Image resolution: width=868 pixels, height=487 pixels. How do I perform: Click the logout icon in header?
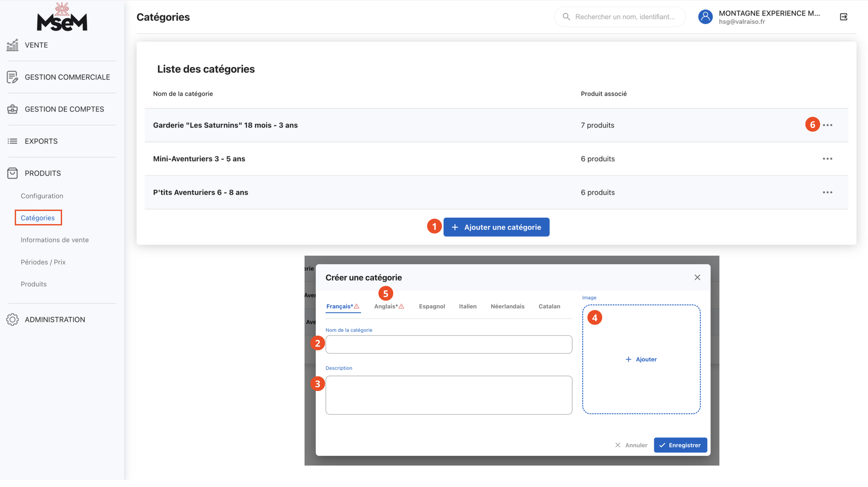pos(843,17)
